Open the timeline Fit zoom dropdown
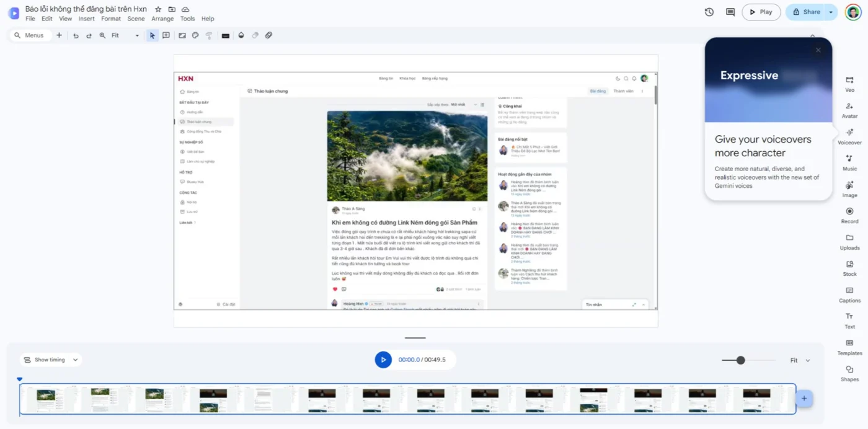The height and width of the screenshot is (429, 868). coord(800,360)
